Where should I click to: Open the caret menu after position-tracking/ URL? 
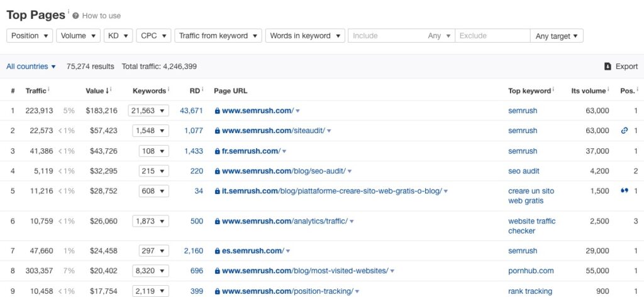[357, 292]
